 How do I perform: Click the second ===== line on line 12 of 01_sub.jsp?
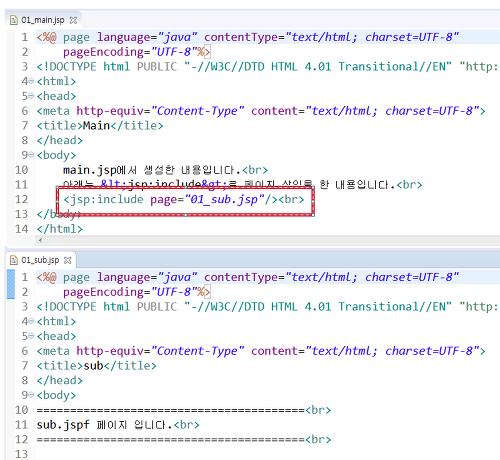184,440
